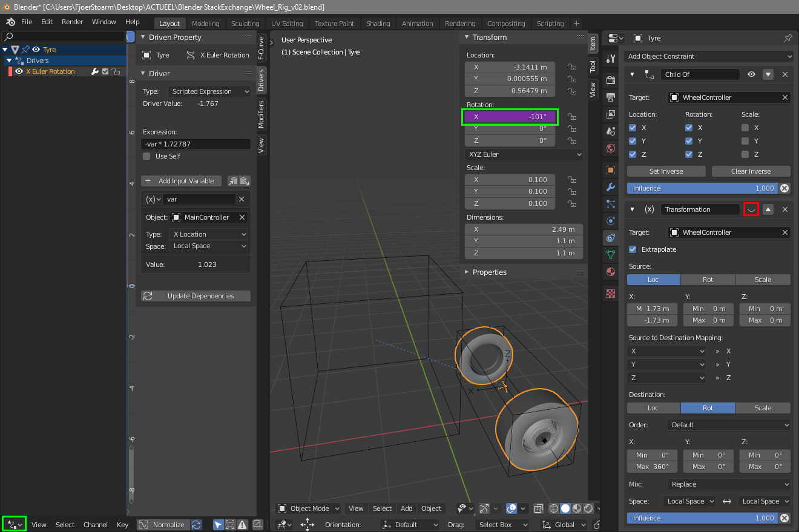The height and width of the screenshot is (532, 799).
Task: Open the F-Curve sidebar tab
Action: pos(261,48)
